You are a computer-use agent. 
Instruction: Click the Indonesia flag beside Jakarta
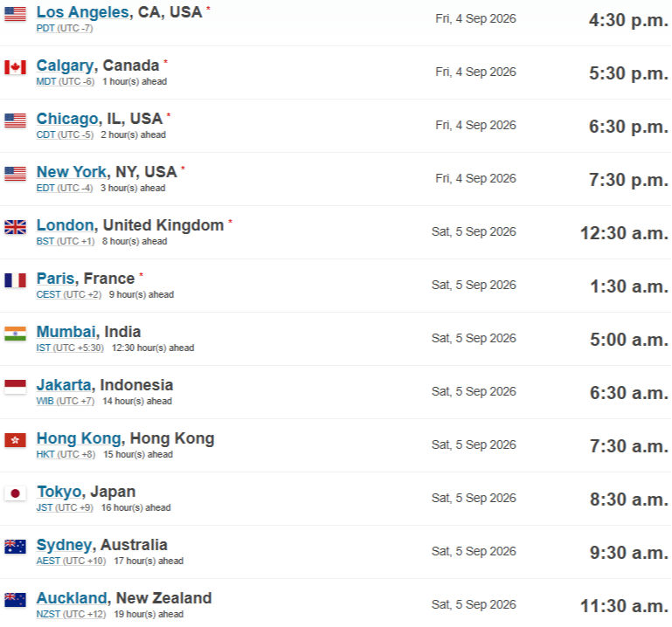[15, 387]
